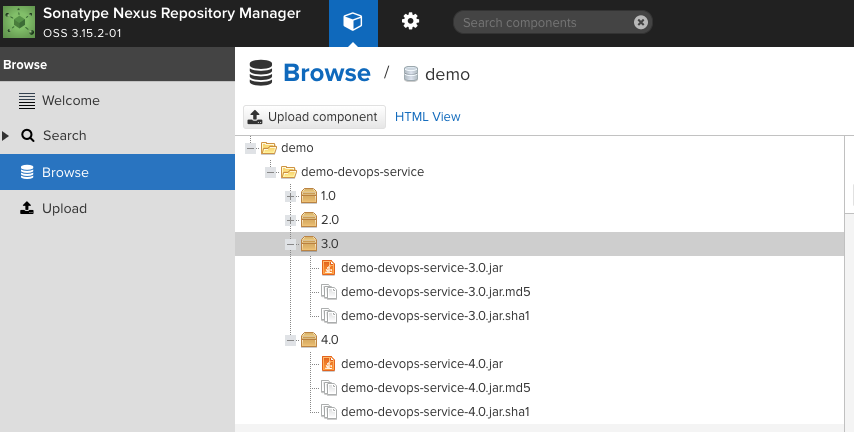This screenshot has height=432, width=854.
Task: Clear the search components field
Action: [641, 22]
